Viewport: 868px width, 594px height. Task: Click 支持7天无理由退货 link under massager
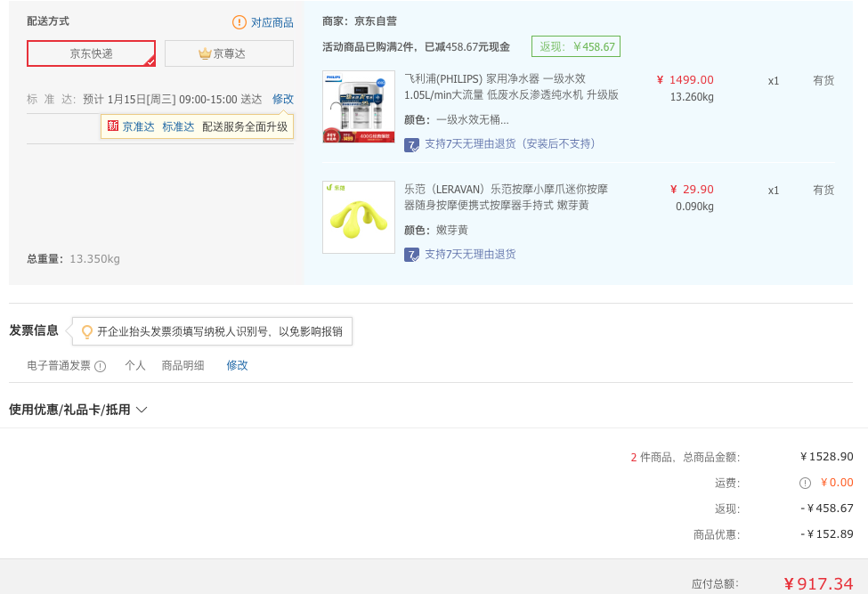click(x=470, y=254)
